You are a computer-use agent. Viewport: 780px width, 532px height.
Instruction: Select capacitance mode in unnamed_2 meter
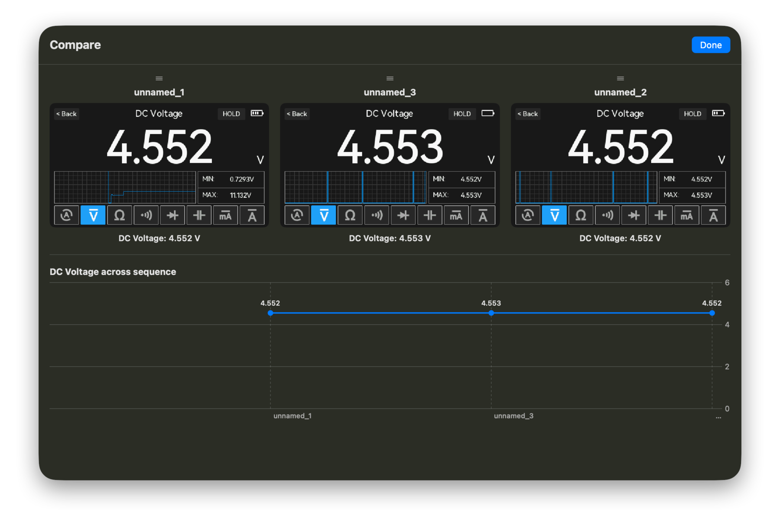pyautogui.click(x=660, y=215)
